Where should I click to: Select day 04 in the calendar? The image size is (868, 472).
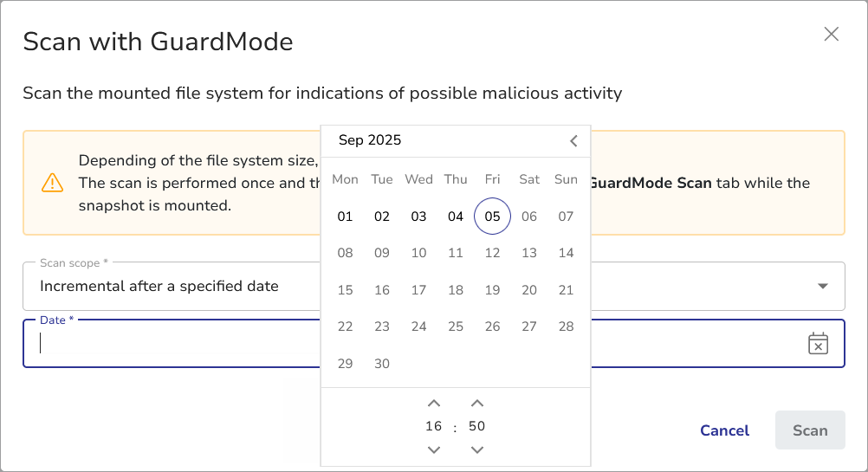[x=456, y=217]
